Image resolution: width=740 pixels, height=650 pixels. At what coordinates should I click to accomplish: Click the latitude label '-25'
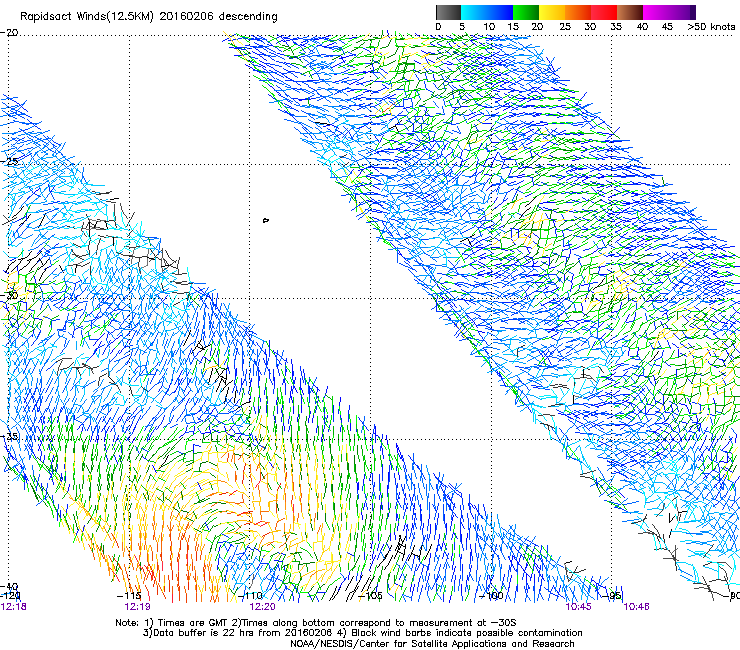click(9, 161)
